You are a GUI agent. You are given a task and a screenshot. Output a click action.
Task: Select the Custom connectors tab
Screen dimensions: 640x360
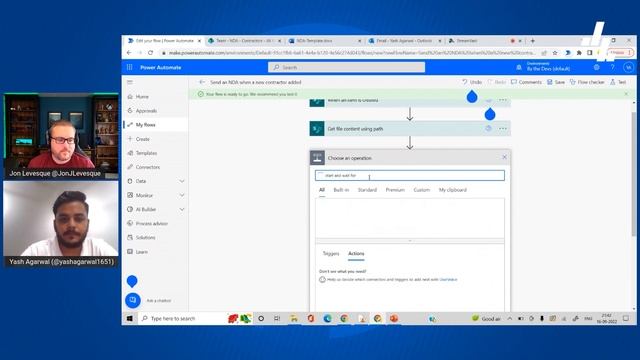(422, 190)
